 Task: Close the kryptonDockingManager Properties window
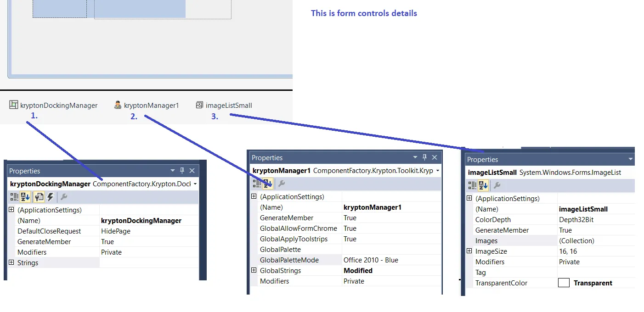(x=192, y=171)
